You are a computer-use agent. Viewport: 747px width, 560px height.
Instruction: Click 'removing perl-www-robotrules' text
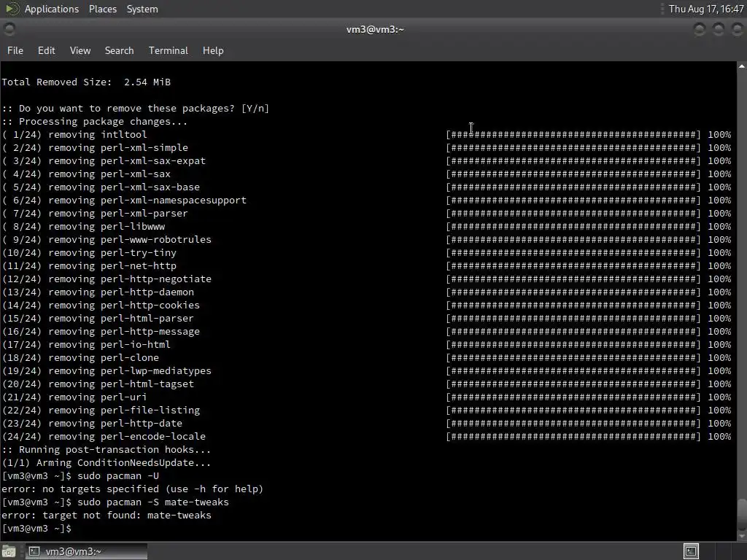pos(130,239)
